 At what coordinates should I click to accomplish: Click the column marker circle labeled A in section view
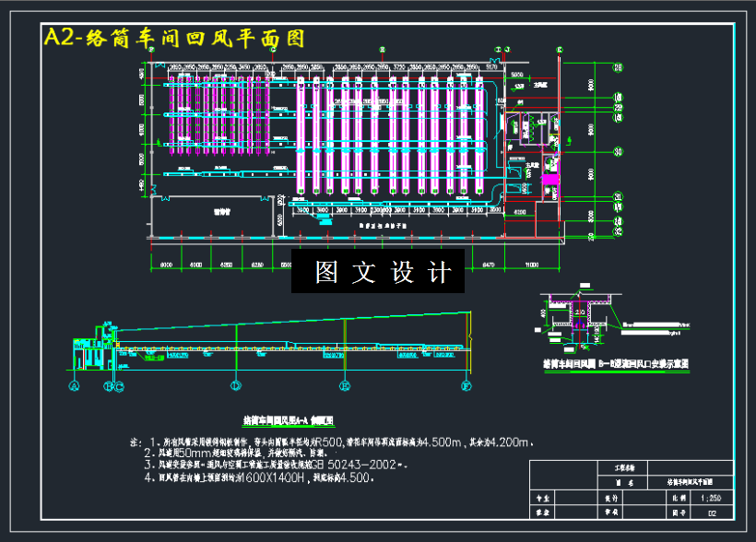click(x=74, y=384)
